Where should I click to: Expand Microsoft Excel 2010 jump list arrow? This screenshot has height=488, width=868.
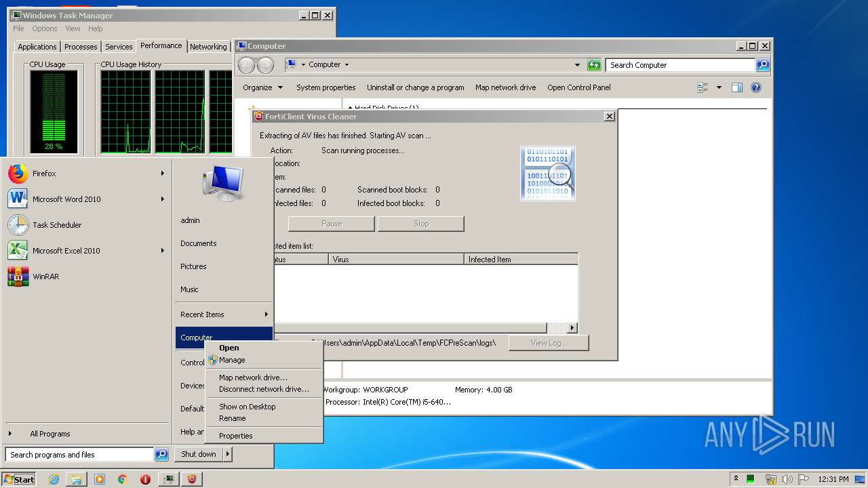pyautogui.click(x=163, y=251)
